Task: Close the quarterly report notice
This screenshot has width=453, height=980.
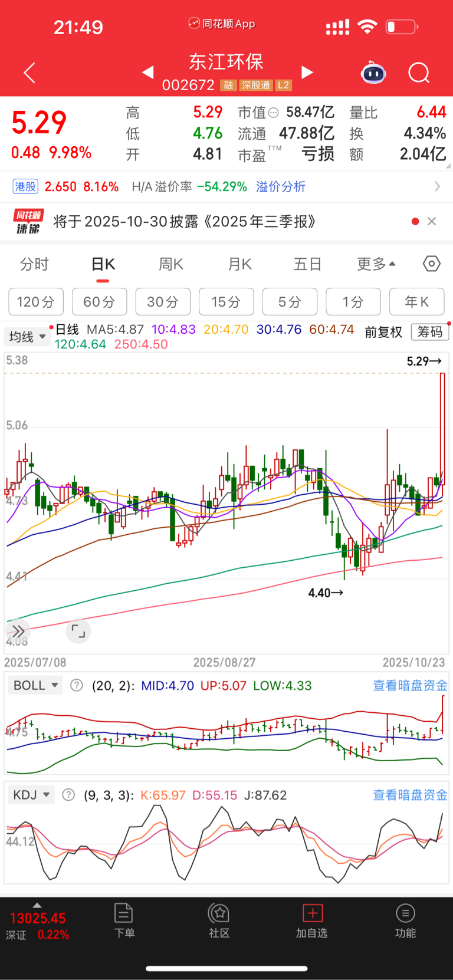Action: [432, 221]
